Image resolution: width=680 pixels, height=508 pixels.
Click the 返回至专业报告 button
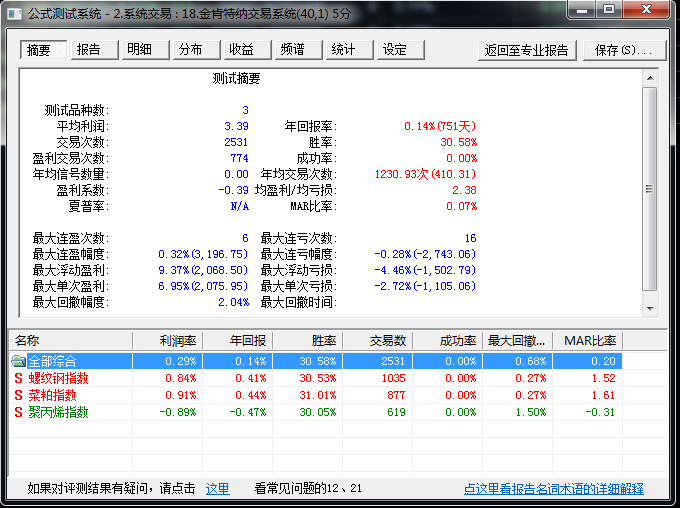[x=527, y=50]
